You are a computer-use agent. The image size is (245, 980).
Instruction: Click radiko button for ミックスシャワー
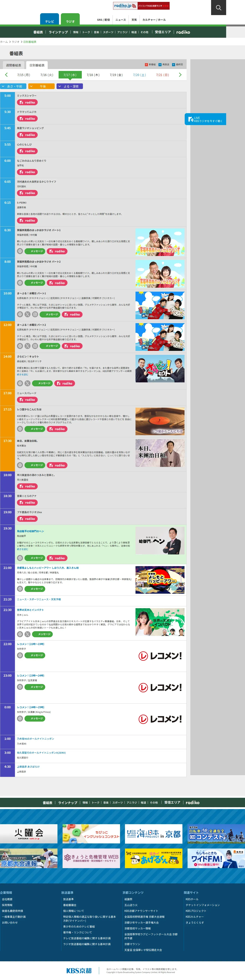pyautogui.click(x=27, y=102)
